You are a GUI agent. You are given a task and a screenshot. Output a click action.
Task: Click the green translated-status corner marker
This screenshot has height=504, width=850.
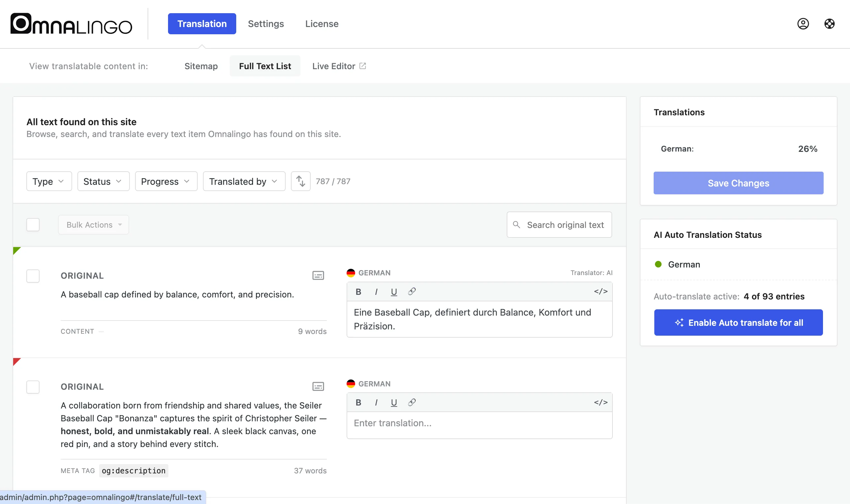pos(16,250)
